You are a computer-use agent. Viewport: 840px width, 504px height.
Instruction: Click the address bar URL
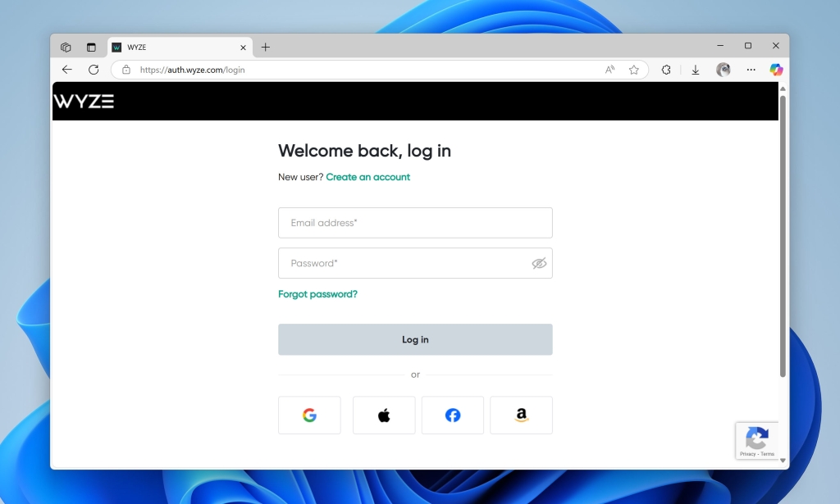192,70
